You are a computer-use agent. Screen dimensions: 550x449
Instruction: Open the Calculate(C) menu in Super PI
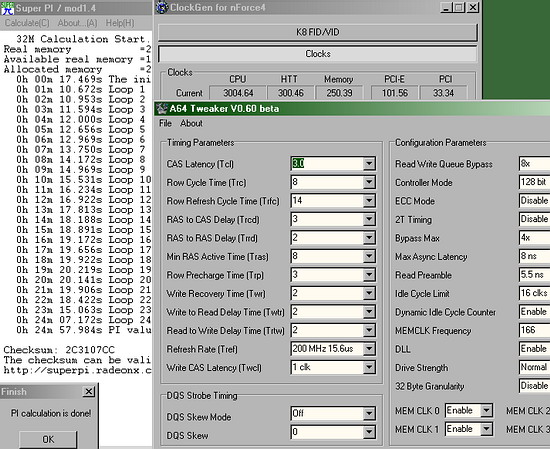click(27, 23)
